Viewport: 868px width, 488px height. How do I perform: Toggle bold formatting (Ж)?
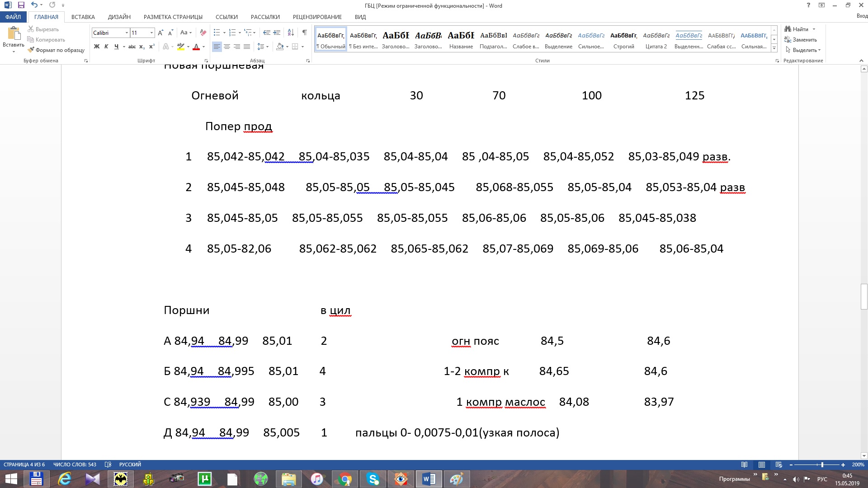96,47
